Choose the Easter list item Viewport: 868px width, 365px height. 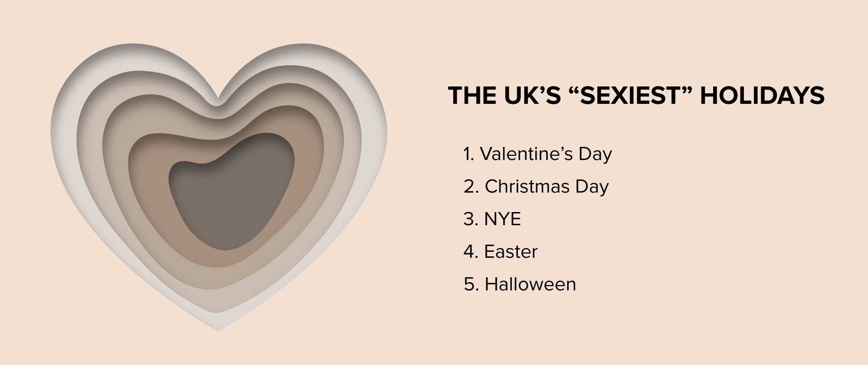[500, 252]
